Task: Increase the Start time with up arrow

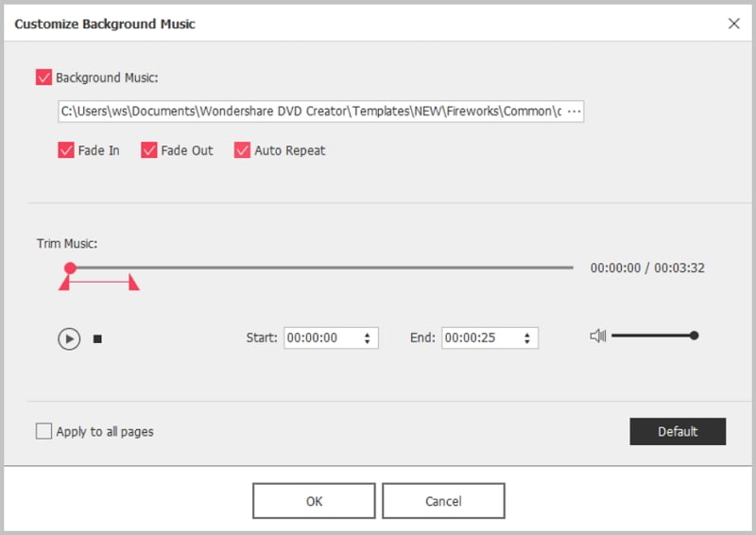Action: (x=368, y=334)
